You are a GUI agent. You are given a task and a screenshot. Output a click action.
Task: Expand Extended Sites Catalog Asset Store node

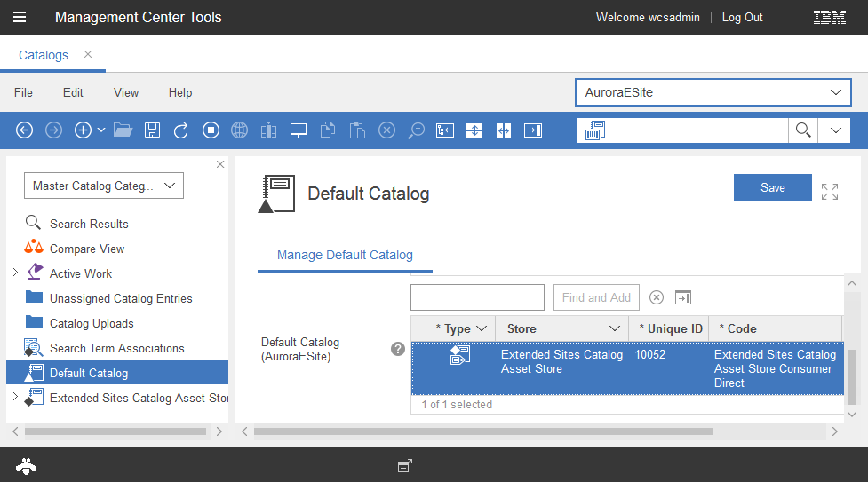15,396
